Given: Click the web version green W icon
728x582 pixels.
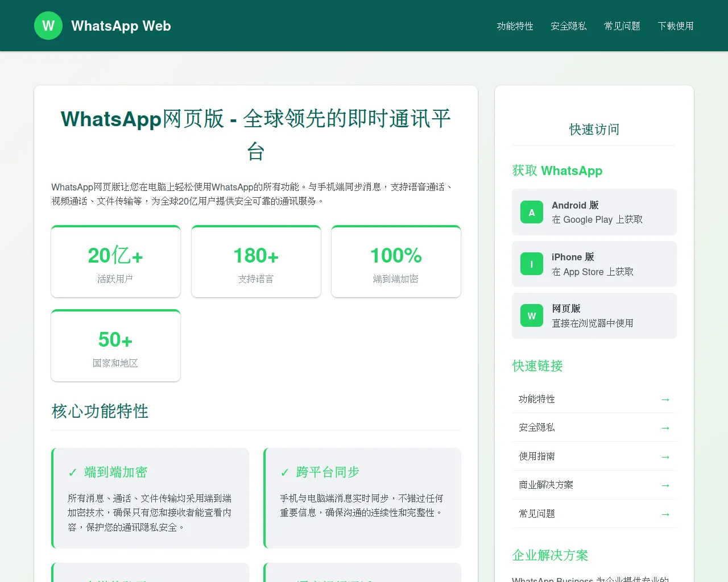Looking at the screenshot, I should pos(532,315).
